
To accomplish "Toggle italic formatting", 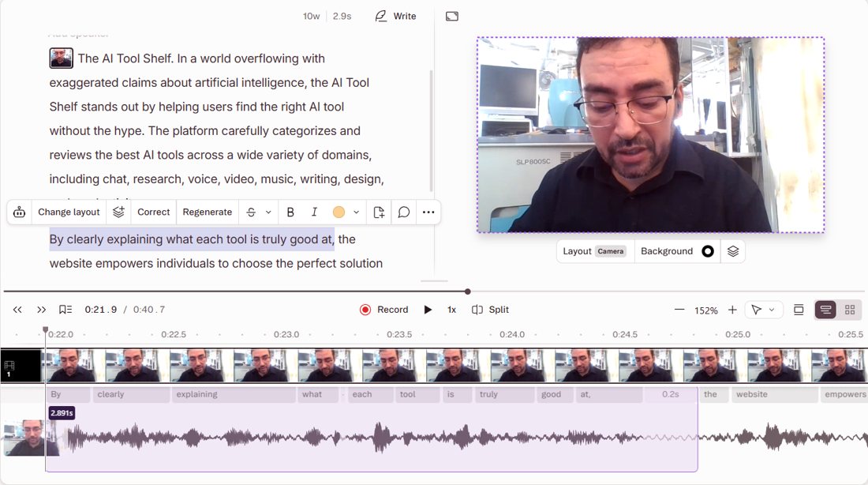I will click(x=314, y=212).
